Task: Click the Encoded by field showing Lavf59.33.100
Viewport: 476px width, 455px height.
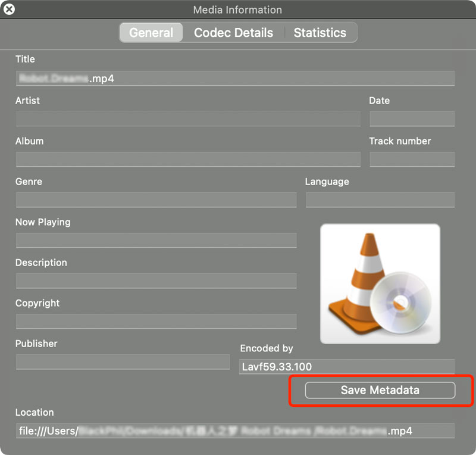Action: [347, 366]
